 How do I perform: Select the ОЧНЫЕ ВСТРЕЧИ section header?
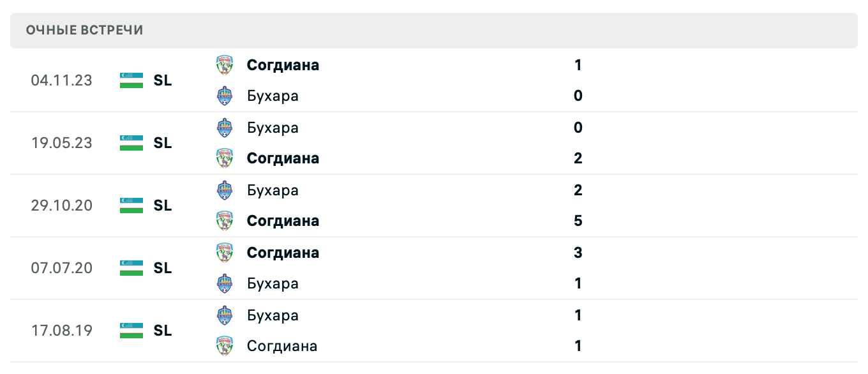click(84, 29)
